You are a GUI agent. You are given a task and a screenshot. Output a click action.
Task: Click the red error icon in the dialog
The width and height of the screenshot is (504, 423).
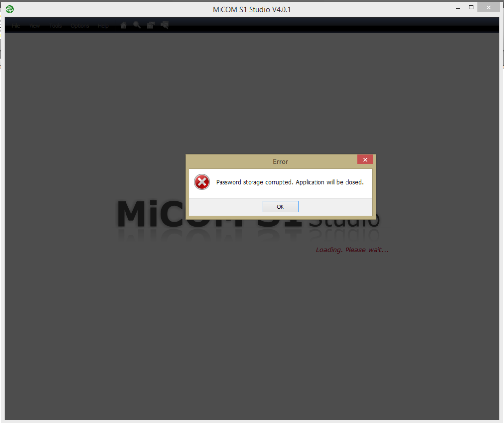(x=202, y=182)
